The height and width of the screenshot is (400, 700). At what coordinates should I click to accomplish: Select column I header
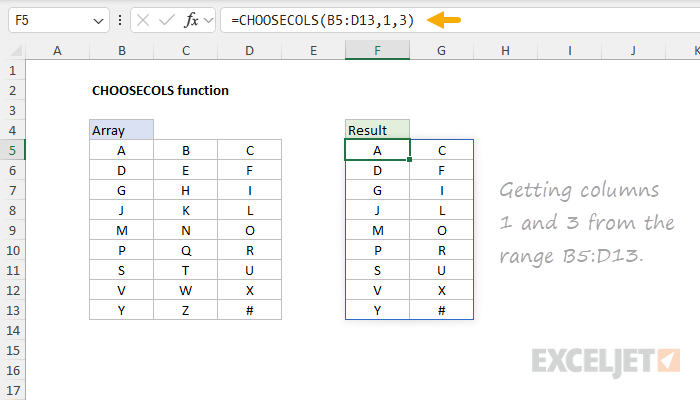[570, 50]
